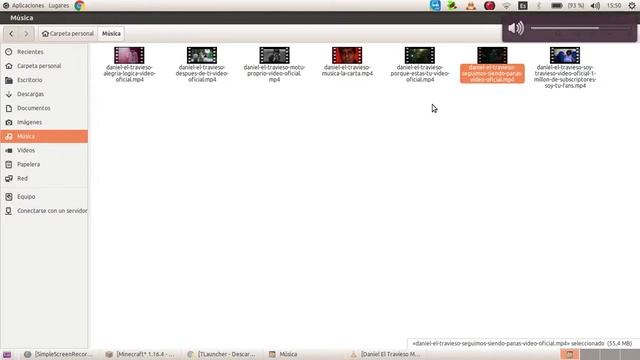This screenshot has width=640, height=360.
Task: Open Red in the sidebar
Action: 44,178
